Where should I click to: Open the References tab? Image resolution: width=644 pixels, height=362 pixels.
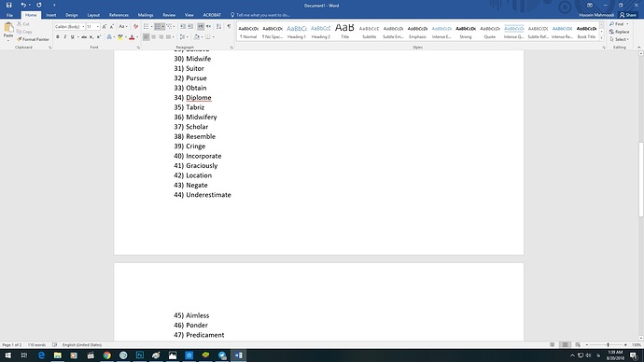pyautogui.click(x=119, y=15)
